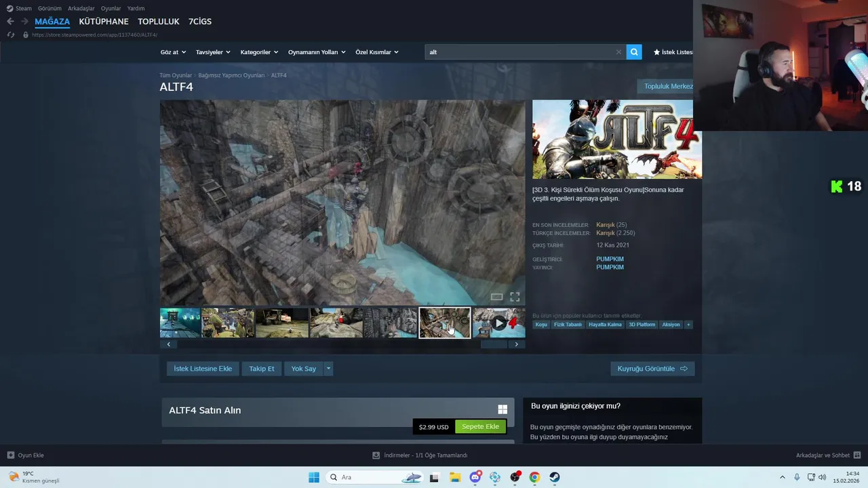
Task: Open the Görünüm menu
Action: coord(50,8)
